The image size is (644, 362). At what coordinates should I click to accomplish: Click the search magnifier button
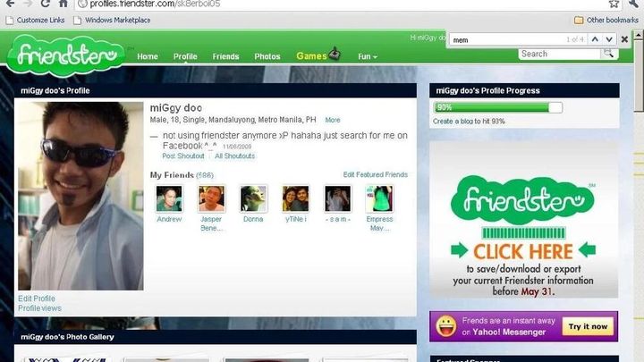click(x=609, y=54)
